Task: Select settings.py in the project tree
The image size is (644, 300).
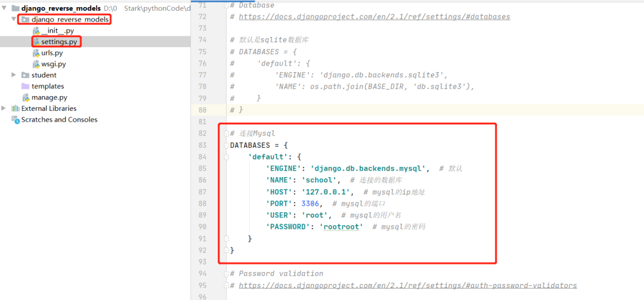Action: pos(59,42)
